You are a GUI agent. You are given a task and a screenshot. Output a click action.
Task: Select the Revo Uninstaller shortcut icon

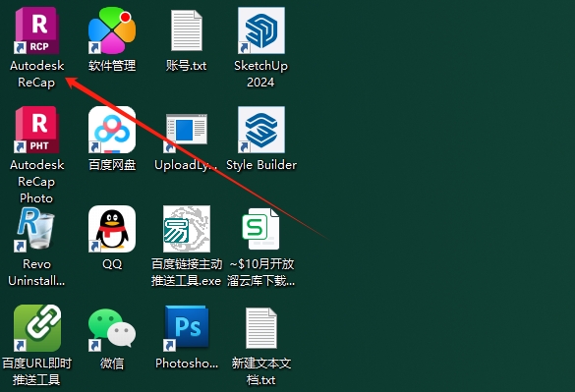click(35, 229)
